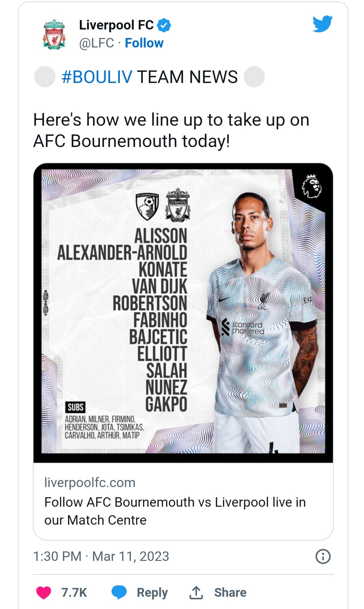Viewport: 364px width, 609px height.
Task: Click the blue verified badge
Action: tap(164, 25)
